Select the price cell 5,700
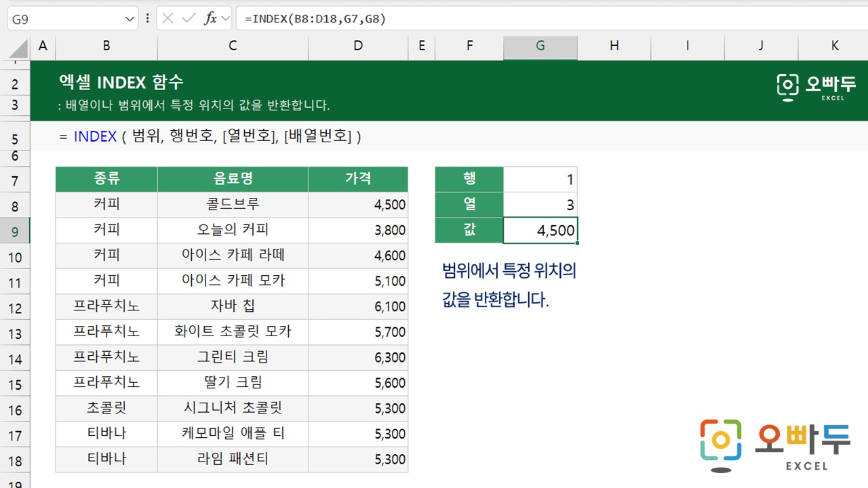Image resolution: width=868 pixels, height=488 pixels. [x=358, y=332]
